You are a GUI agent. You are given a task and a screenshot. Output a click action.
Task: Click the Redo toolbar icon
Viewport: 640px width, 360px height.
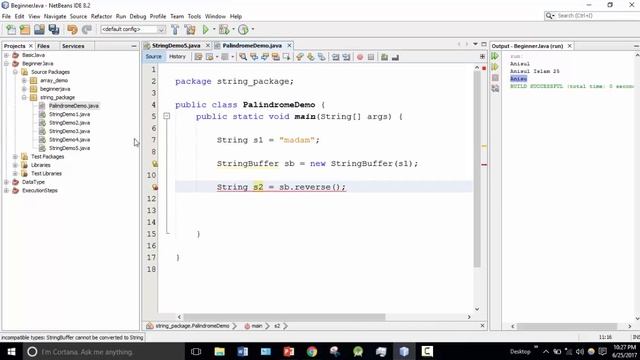coord(87,29)
